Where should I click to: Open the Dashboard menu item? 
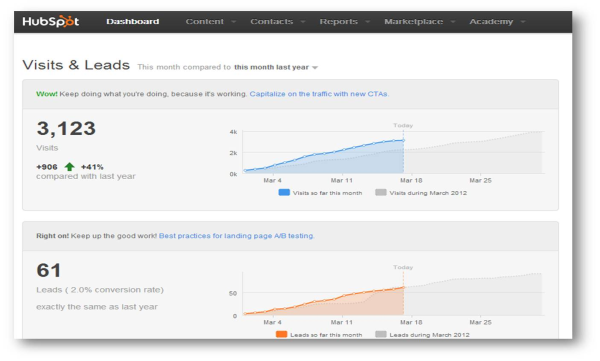click(132, 21)
